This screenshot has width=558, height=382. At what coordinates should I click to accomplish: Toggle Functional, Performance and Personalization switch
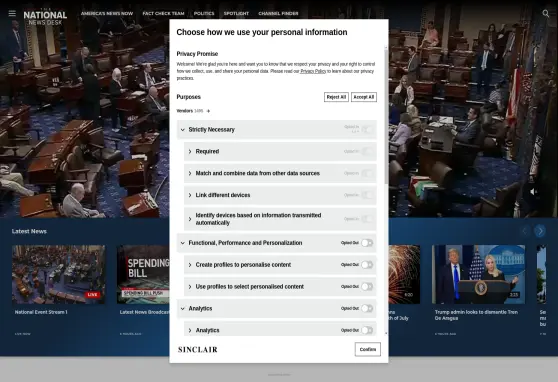tap(367, 243)
